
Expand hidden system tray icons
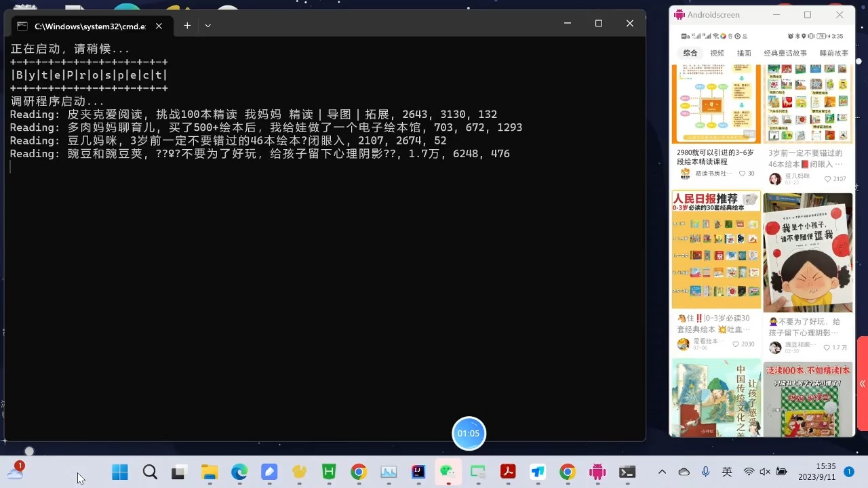click(662, 472)
